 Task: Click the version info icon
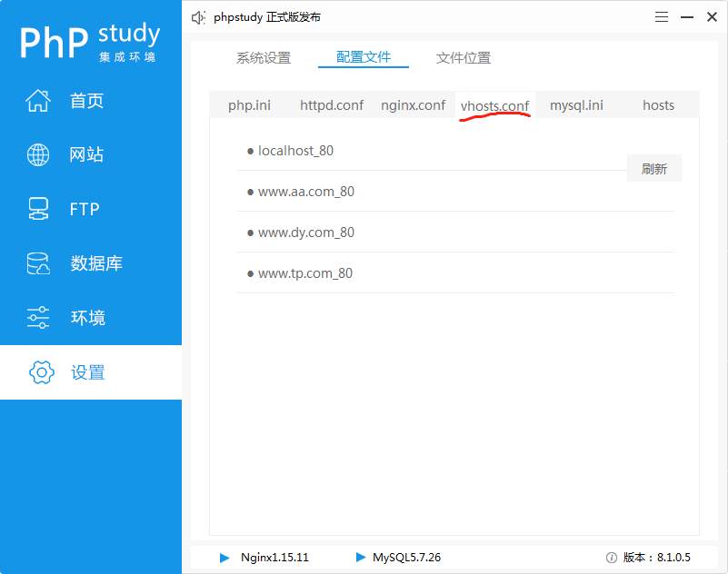(612, 558)
